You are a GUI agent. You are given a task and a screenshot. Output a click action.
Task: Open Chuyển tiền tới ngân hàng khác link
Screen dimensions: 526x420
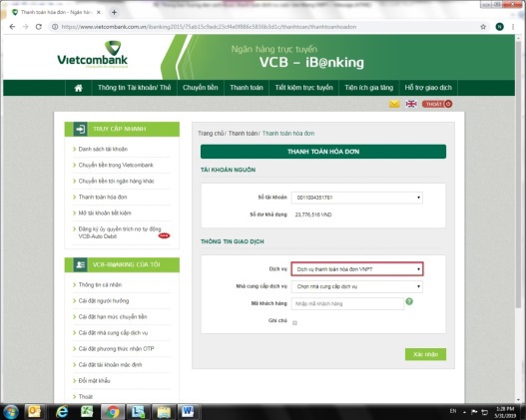(117, 182)
